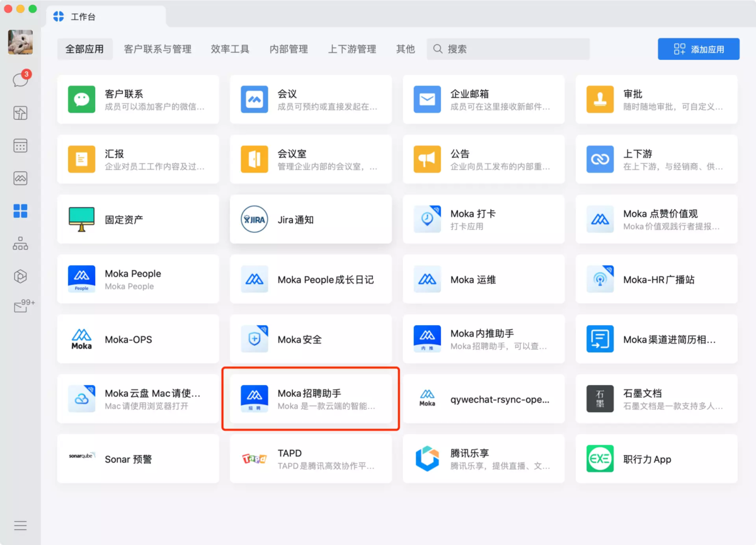Open the 石墨文档 app icon
756x545 pixels.
(600, 399)
